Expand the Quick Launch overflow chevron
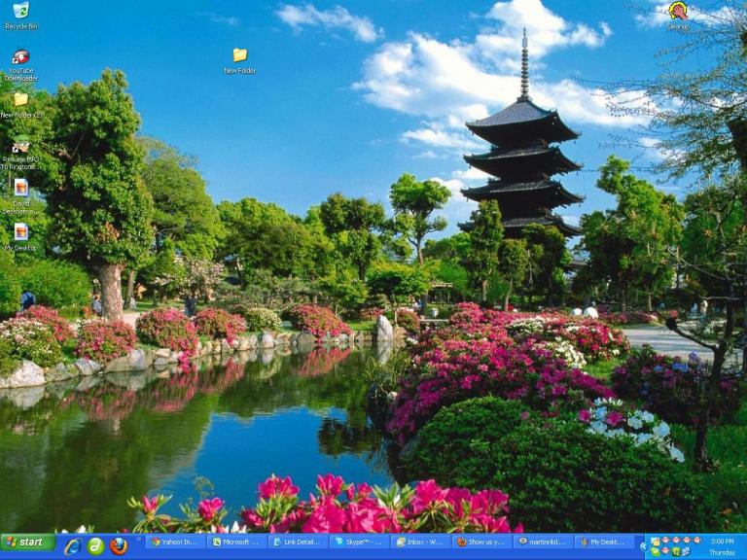This screenshot has height=560, width=747. tap(139, 540)
